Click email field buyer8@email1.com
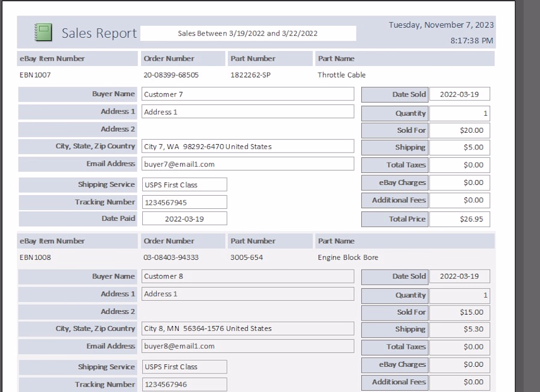The image size is (540, 392). tap(248, 346)
